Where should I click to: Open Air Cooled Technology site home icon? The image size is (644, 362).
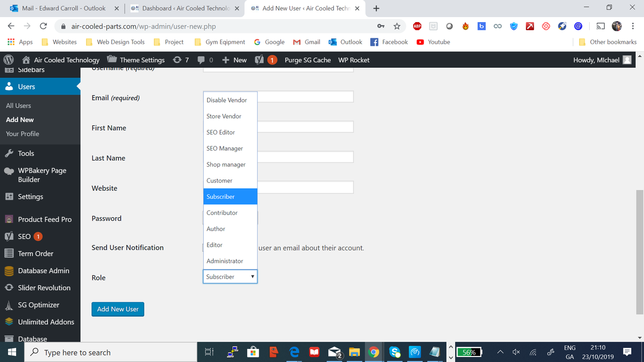(x=26, y=60)
